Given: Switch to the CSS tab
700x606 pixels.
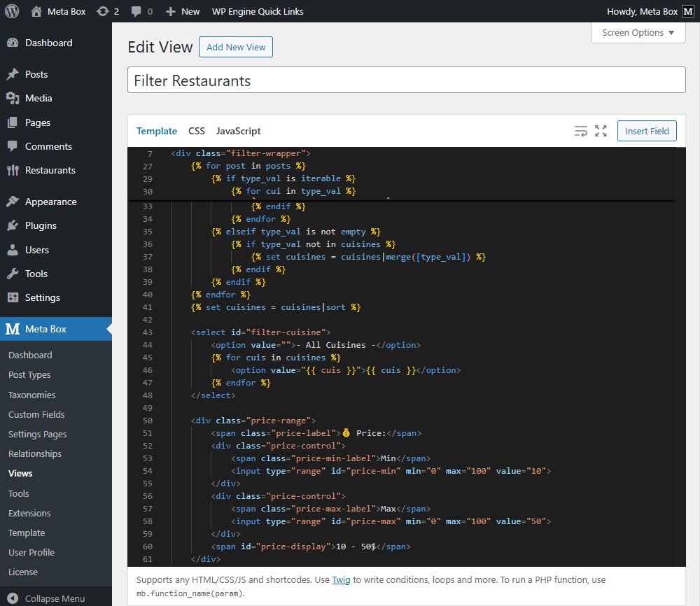Looking at the screenshot, I should (x=197, y=131).
